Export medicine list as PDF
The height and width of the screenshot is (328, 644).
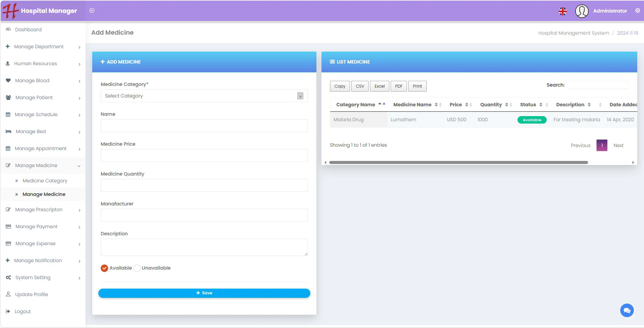point(398,86)
